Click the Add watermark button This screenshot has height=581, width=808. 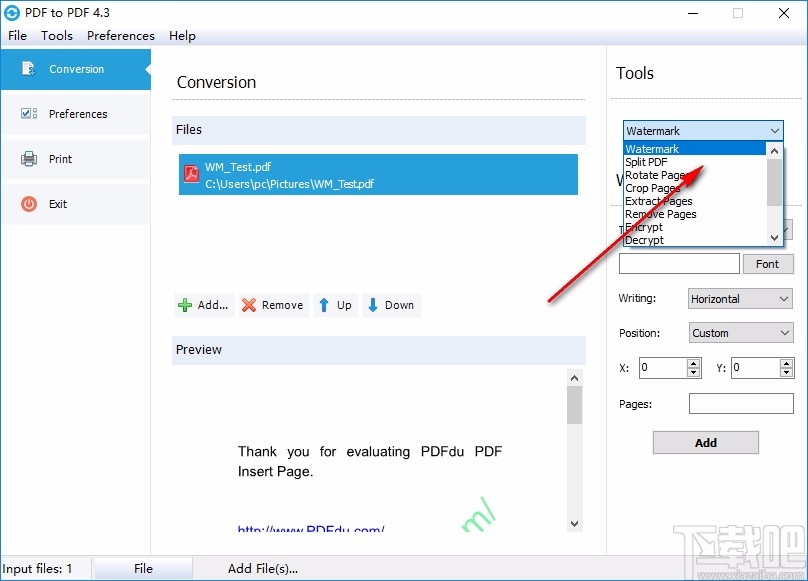tap(705, 443)
